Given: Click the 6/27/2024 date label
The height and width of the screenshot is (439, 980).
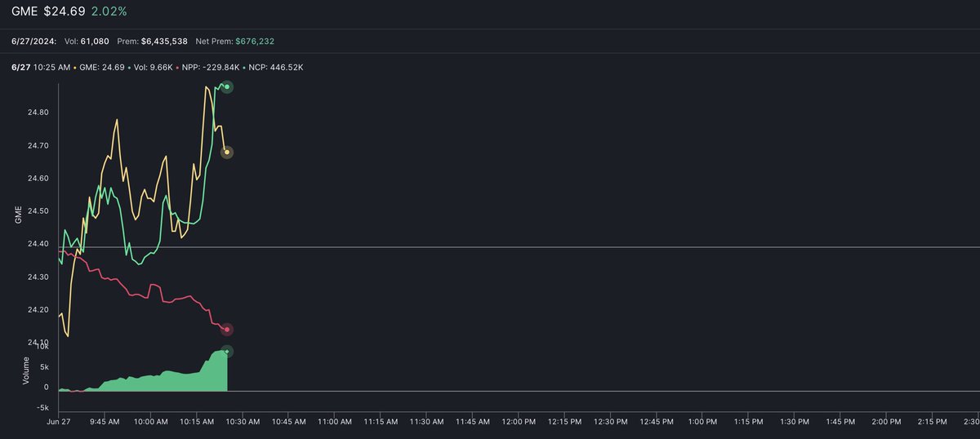Looking at the screenshot, I should click(33, 40).
